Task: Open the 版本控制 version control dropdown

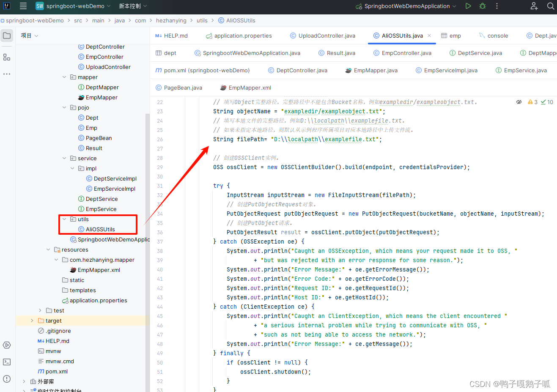Action: coord(133,6)
